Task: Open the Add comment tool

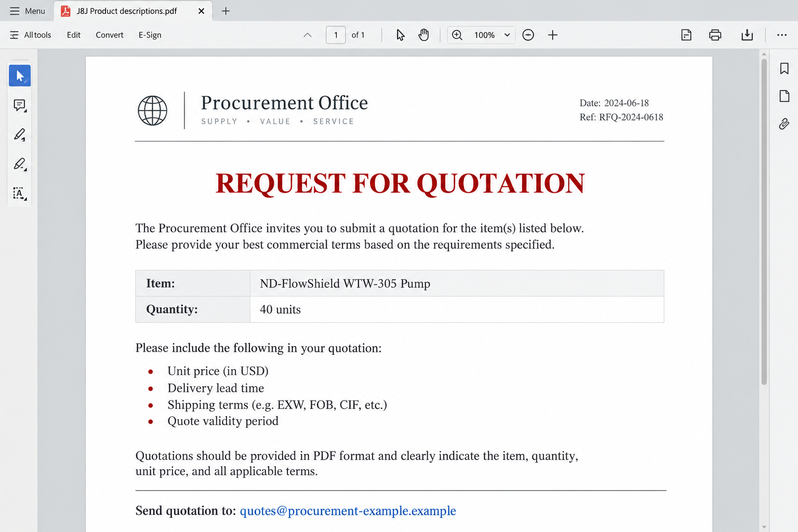Action: 20,105
